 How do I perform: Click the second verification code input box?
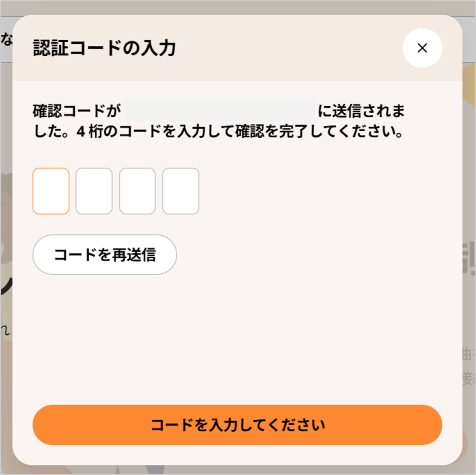pos(94,191)
